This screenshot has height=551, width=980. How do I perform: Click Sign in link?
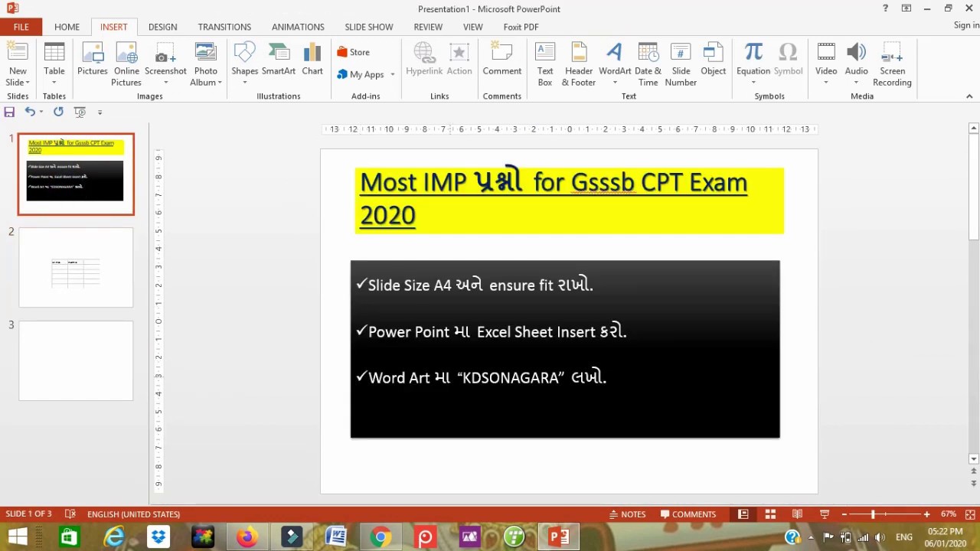click(x=966, y=25)
